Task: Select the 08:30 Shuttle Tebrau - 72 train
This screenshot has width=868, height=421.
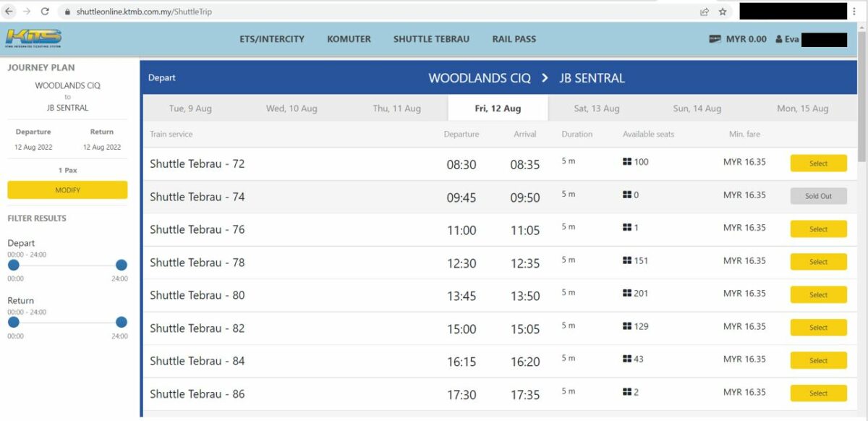Action: coord(818,163)
